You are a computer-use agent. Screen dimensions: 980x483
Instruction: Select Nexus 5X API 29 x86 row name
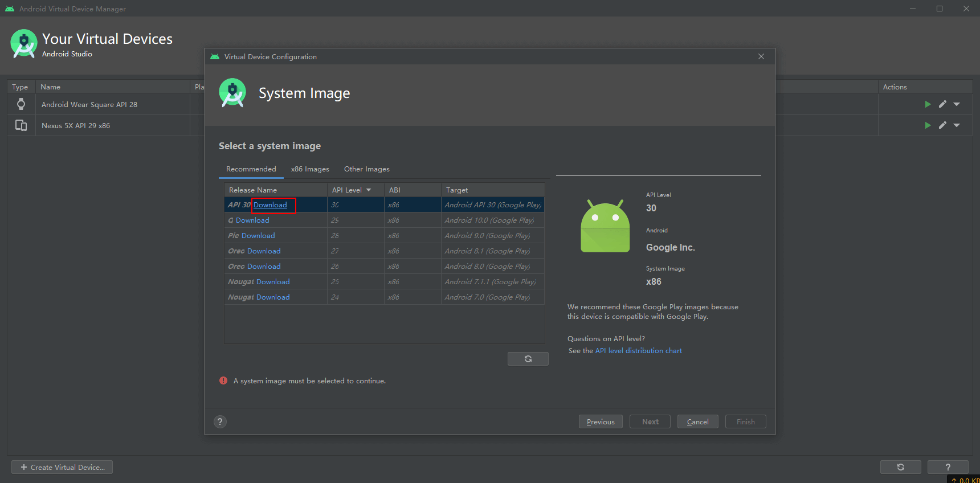point(76,126)
